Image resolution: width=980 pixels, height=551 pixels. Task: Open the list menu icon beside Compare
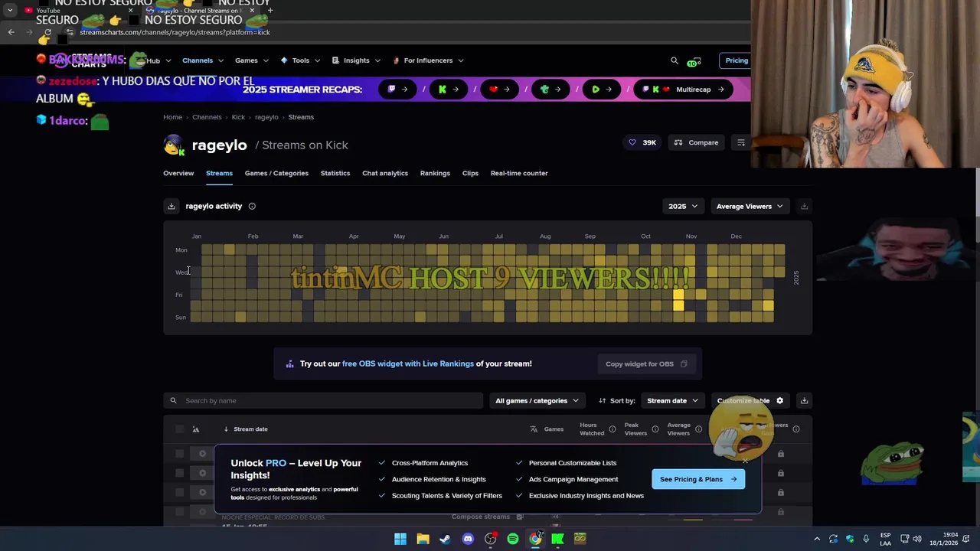[741, 142]
